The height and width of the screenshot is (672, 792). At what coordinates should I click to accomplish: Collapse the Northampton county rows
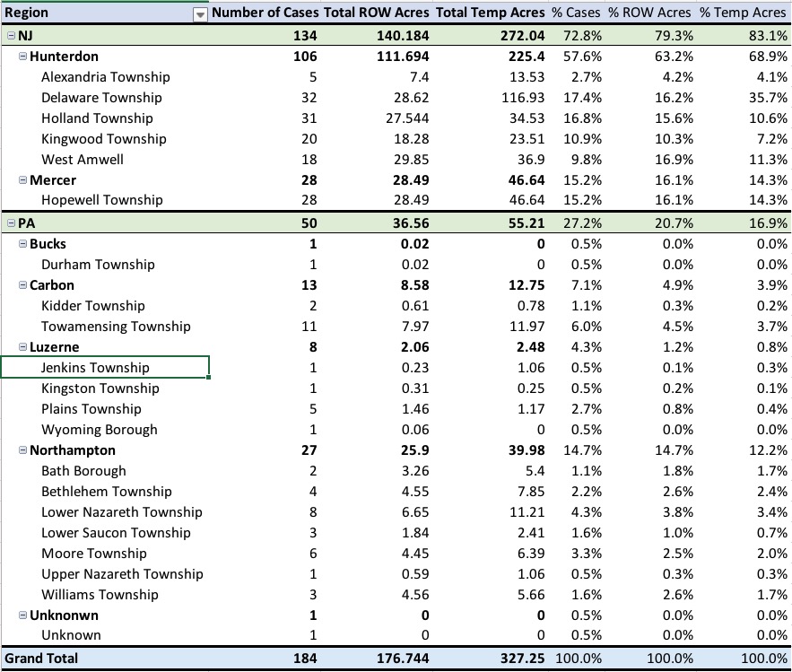click(x=23, y=450)
